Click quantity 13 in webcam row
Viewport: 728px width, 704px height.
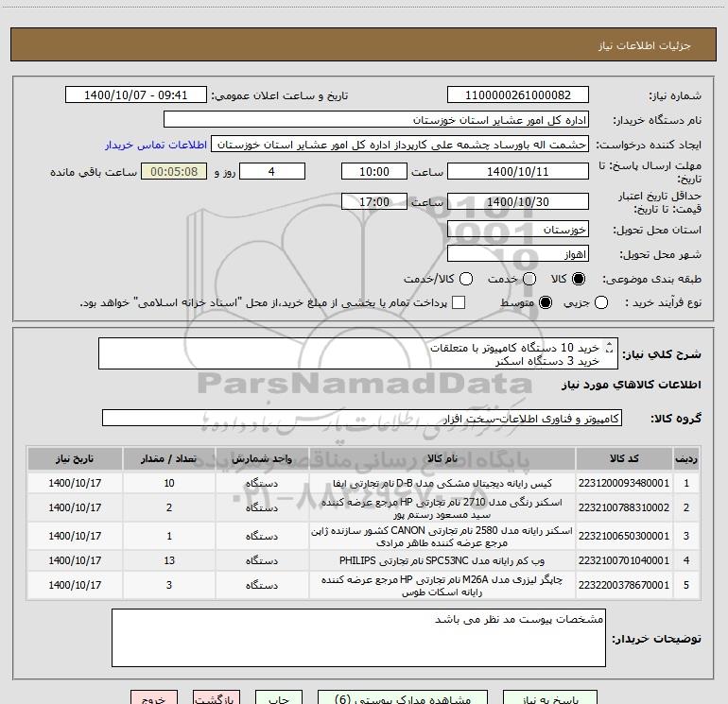click(169, 560)
